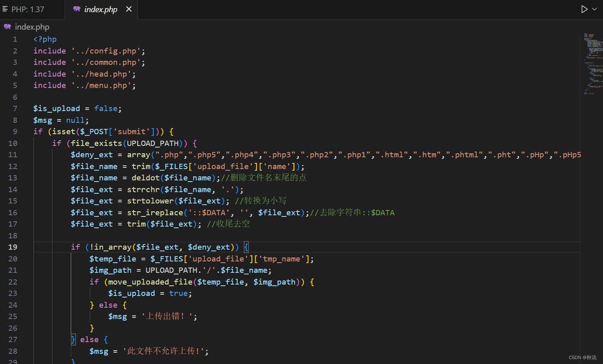This screenshot has height=364, width=603.
Task: Click the $is_upload variable on line 7
Action: (x=57, y=109)
